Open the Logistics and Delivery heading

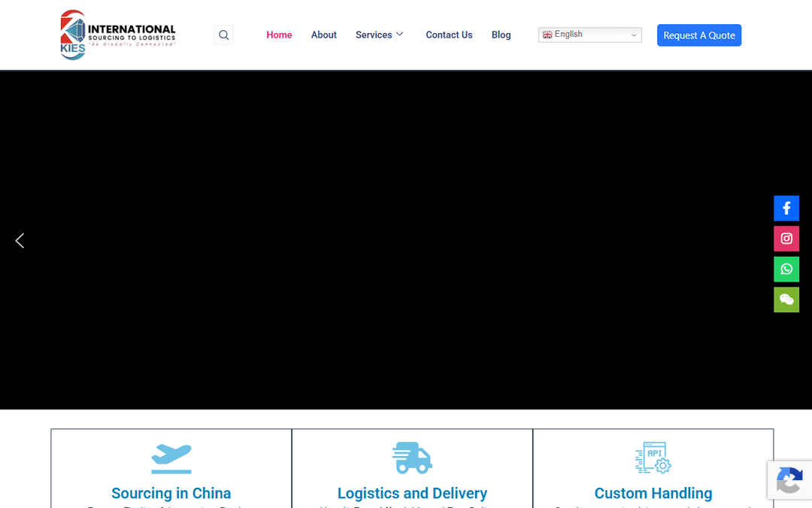click(412, 493)
